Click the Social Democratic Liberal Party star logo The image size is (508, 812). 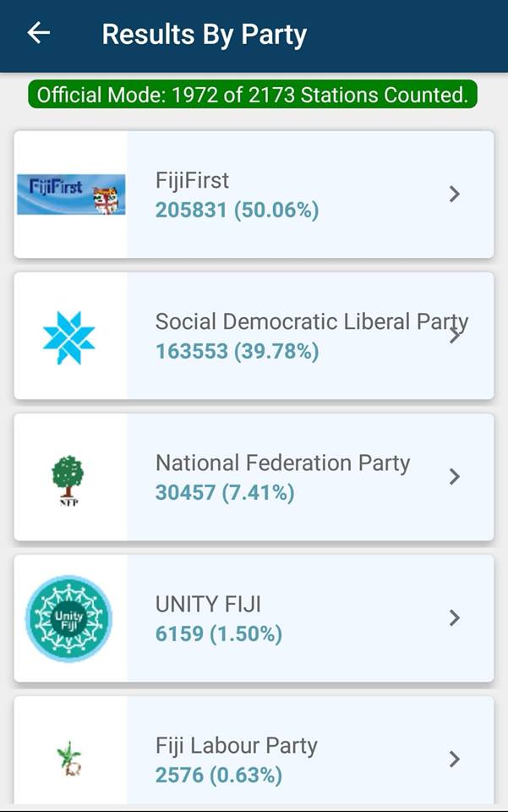click(69, 337)
